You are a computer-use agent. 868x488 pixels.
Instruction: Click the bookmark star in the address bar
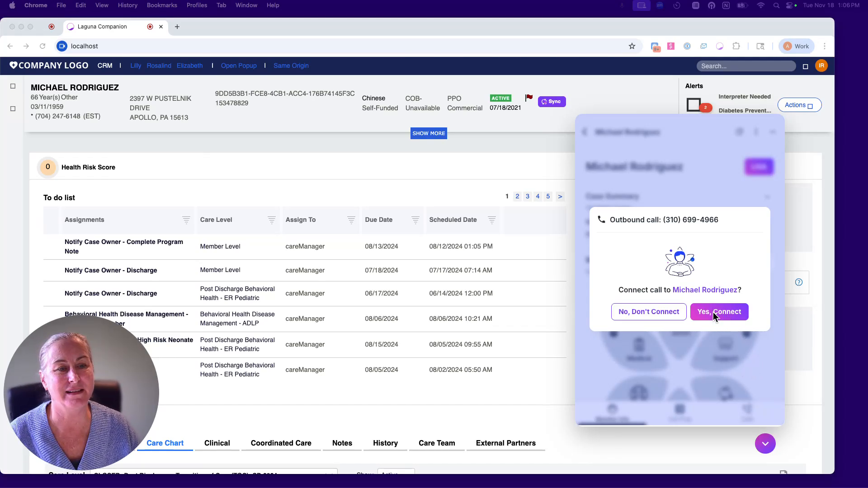[632, 46]
